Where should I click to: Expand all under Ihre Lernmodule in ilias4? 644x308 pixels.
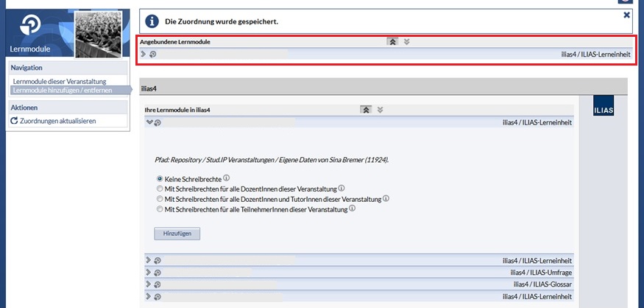380,110
